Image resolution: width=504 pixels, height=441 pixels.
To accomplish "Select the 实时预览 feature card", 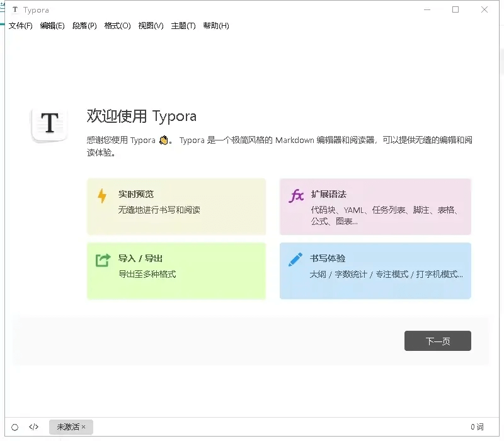I will (x=176, y=207).
